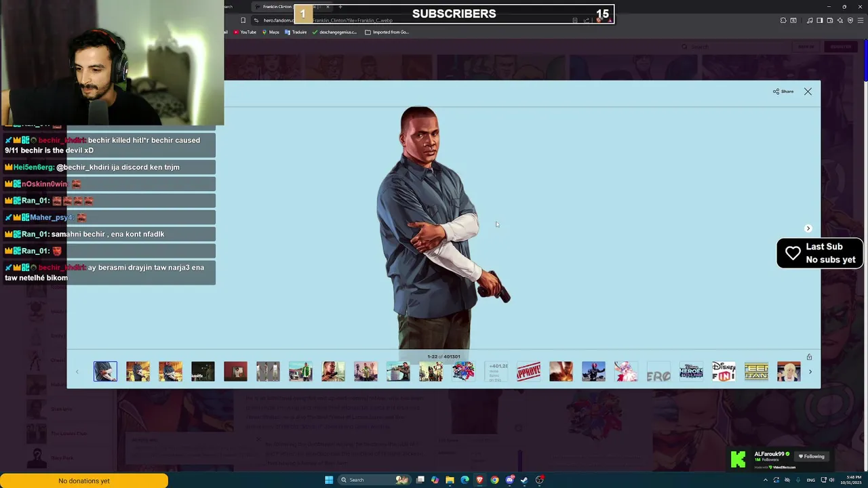This screenshot has width=868, height=488.
Task: Show previous thumbnails in the carousel
Action: 77,371
